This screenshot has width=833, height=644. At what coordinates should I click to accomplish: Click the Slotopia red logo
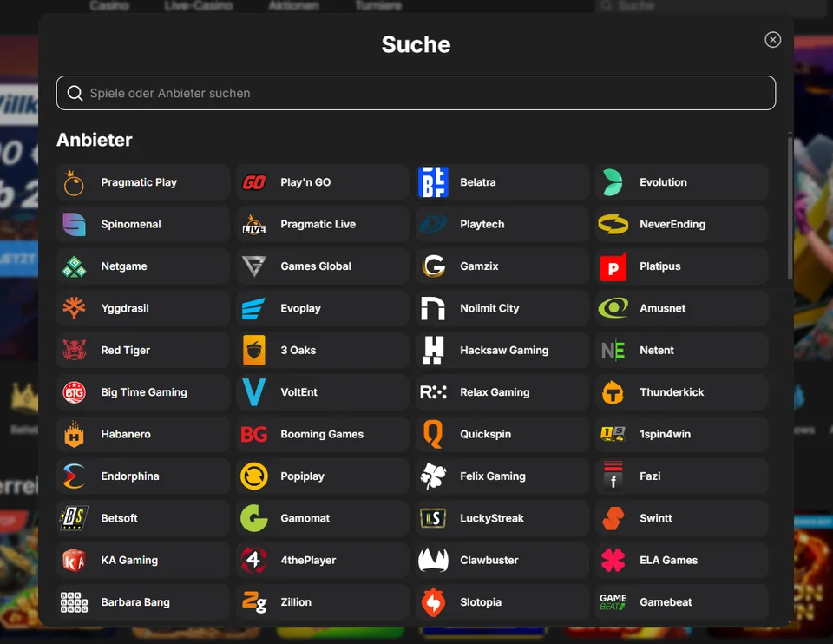click(x=433, y=602)
